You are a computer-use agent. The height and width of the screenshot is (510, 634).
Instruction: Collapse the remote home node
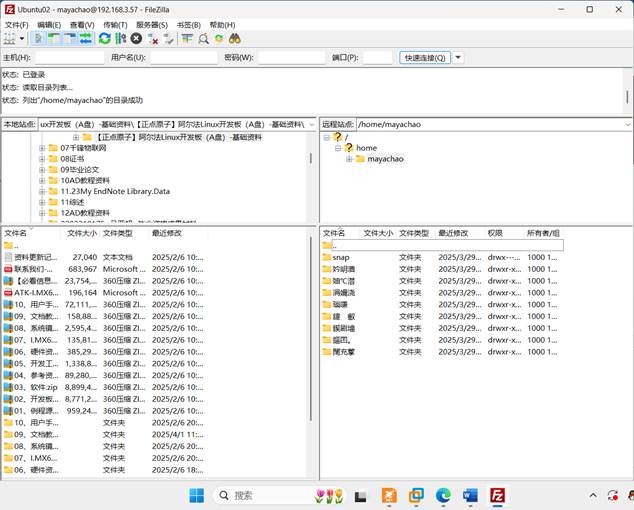click(338, 148)
